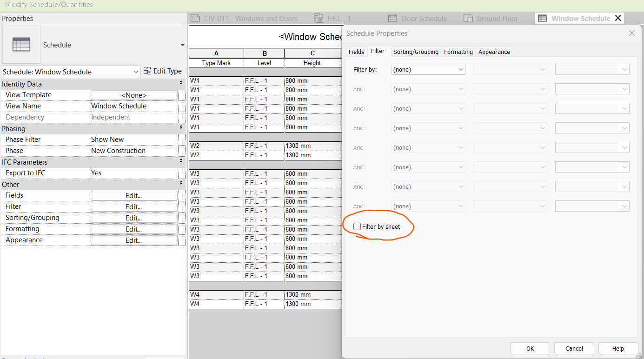Click the Edit Type icon

[x=147, y=71]
